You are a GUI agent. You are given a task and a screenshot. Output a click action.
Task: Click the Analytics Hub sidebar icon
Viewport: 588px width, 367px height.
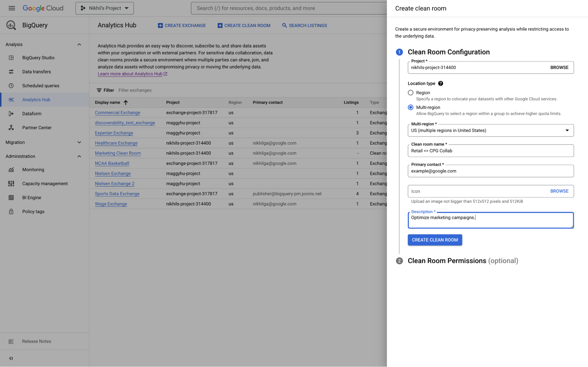coord(11,100)
